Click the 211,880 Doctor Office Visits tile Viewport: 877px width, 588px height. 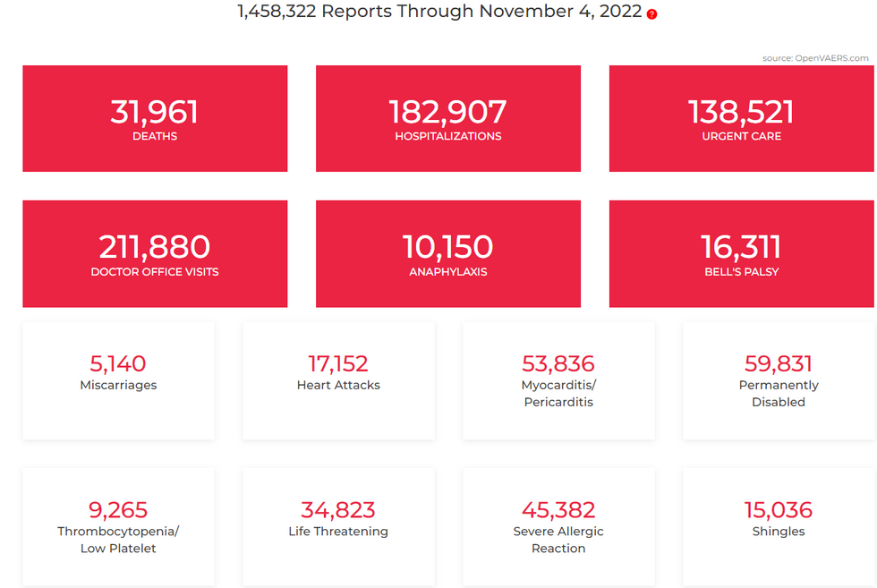(x=155, y=253)
